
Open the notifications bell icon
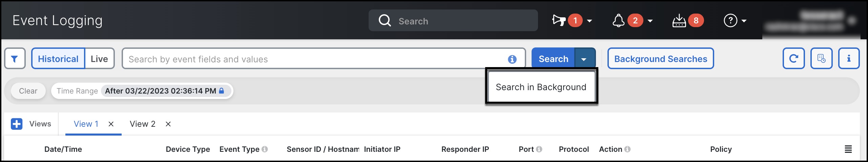[x=618, y=21]
